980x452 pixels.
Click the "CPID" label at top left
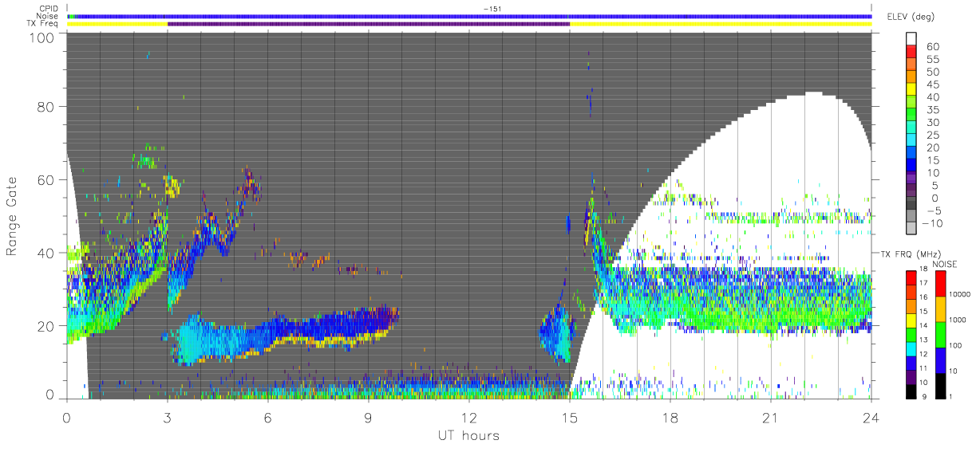[49, 9]
